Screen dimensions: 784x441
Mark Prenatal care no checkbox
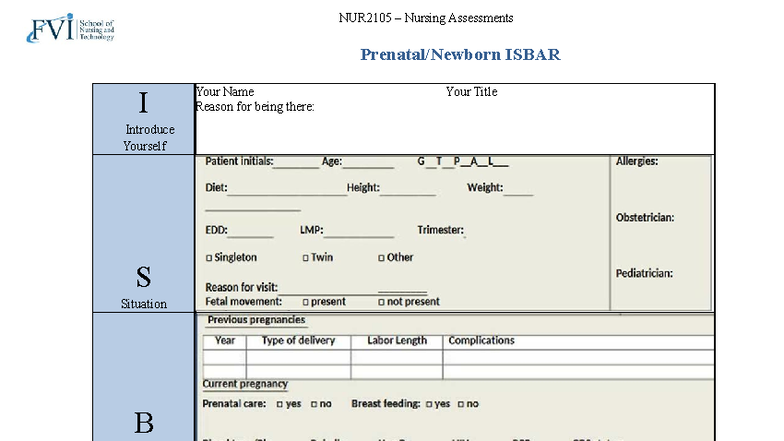pyautogui.click(x=314, y=404)
